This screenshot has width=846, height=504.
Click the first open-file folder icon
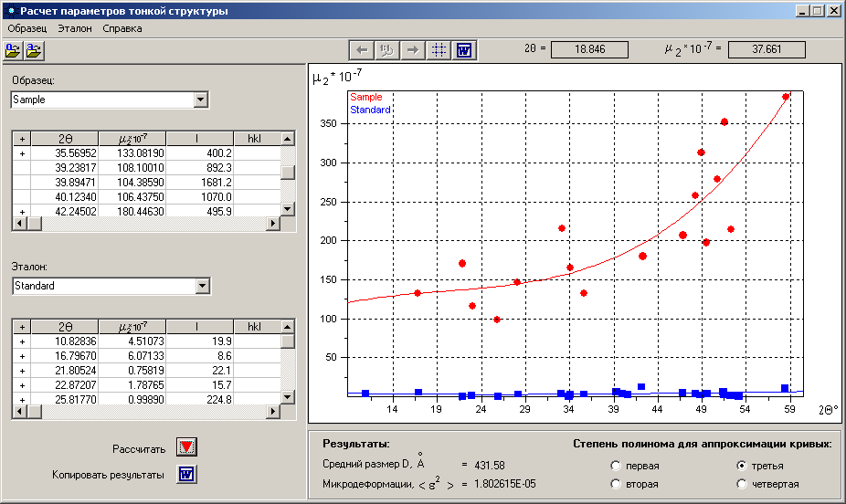14,50
